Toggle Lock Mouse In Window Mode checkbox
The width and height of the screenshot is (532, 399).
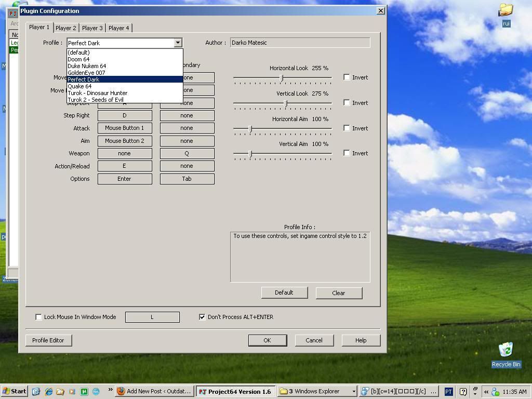(38, 317)
